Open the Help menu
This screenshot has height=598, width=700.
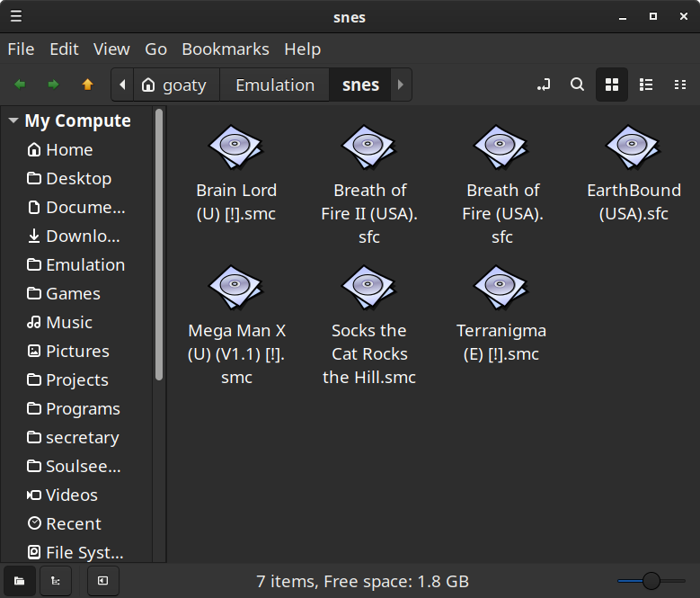[x=303, y=49]
